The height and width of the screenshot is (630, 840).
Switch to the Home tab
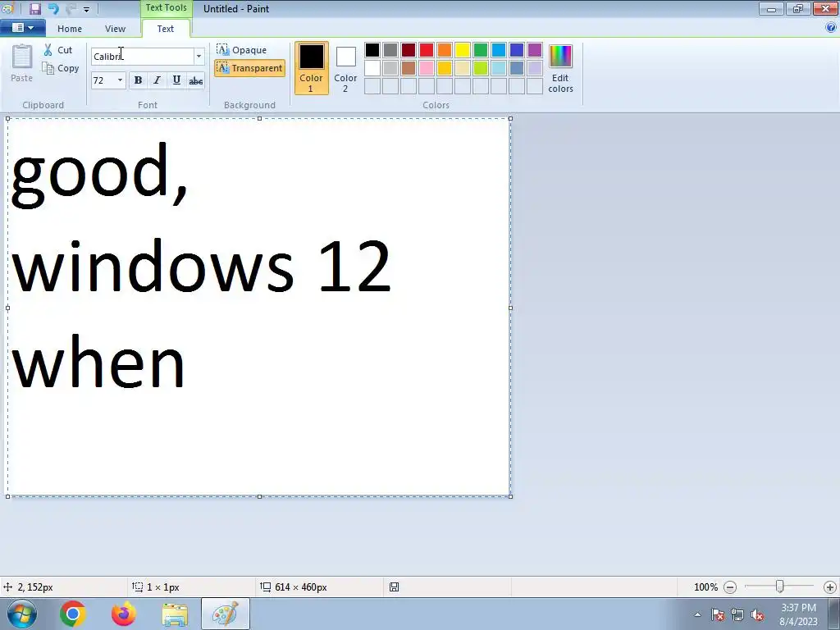70,29
